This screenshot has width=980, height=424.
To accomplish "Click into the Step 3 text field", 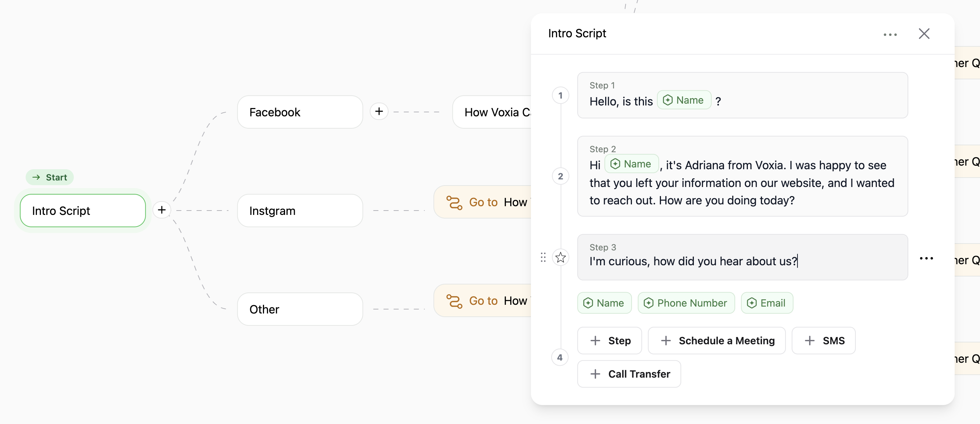I will tap(742, 261).
